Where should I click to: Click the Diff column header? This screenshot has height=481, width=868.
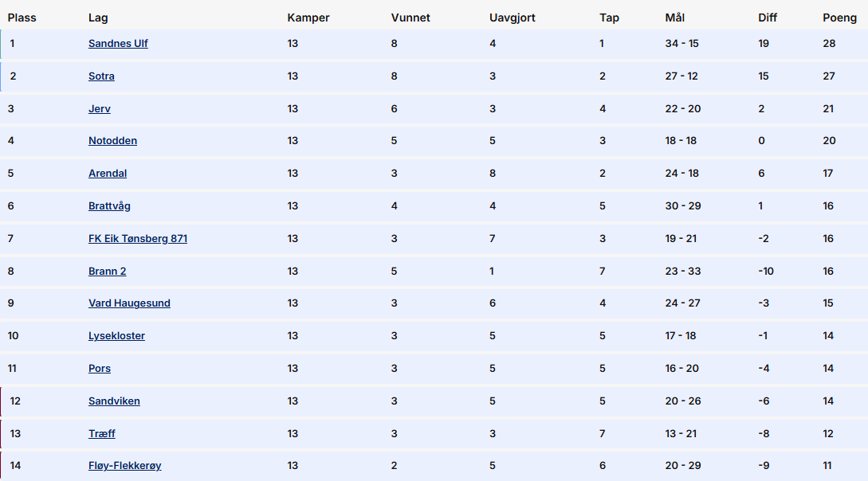pyautogui.click(x=768, y=18)
